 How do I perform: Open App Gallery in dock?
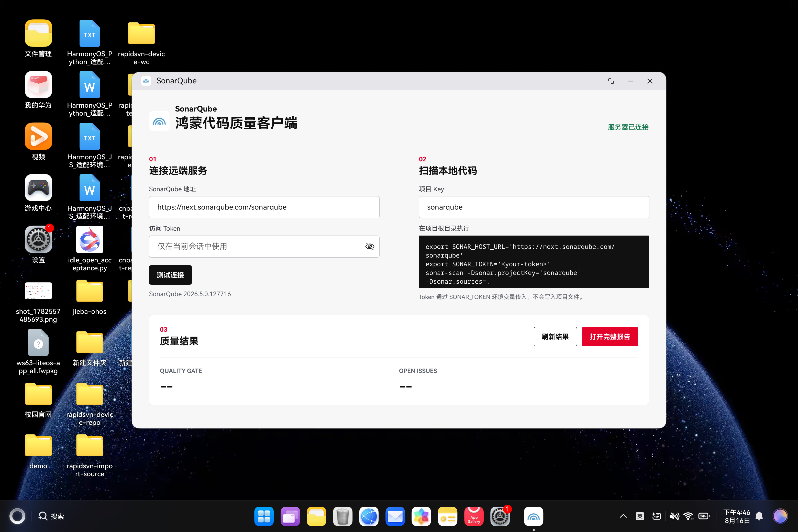pyautogui.click(x=474, y=516)
